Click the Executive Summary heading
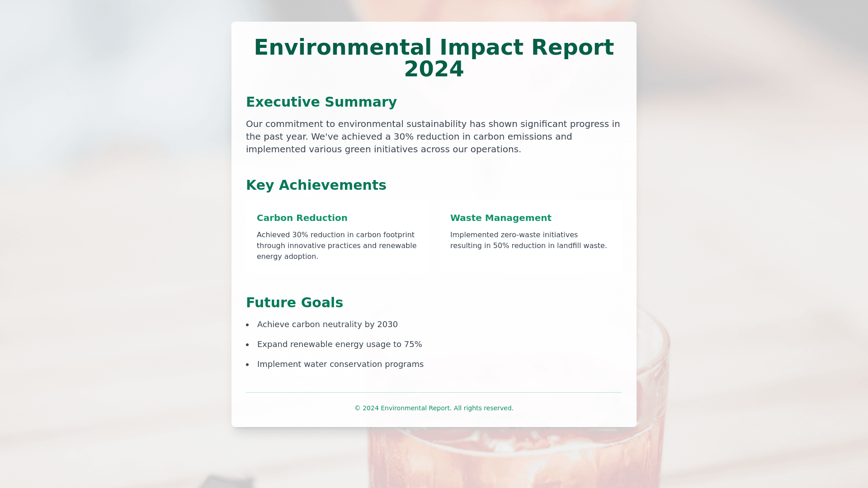 (321, 102)
